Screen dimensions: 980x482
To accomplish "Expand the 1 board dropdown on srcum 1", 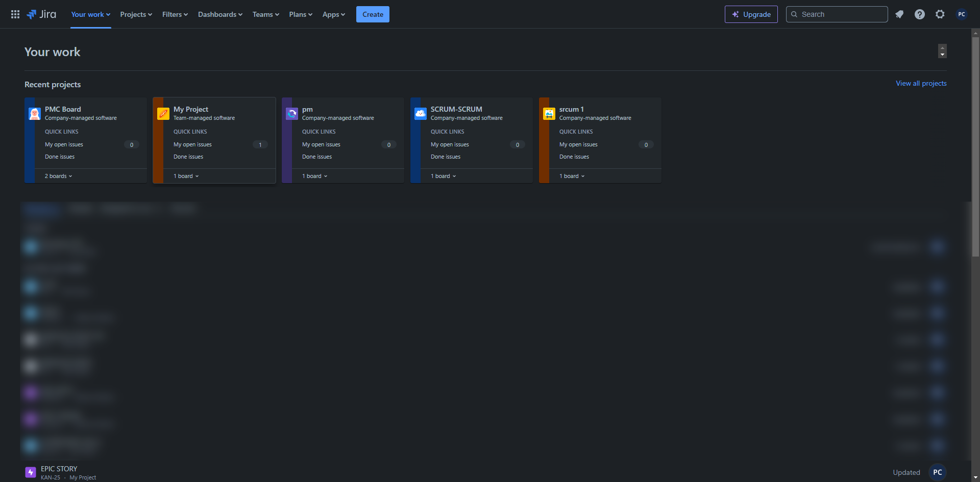I will [572, 176].
